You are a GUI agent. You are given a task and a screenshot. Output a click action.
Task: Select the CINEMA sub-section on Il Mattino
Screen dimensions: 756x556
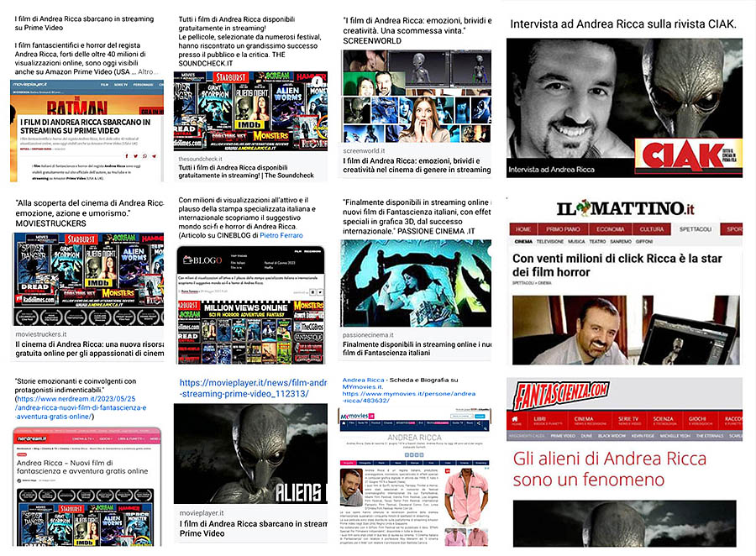[523, 241]
